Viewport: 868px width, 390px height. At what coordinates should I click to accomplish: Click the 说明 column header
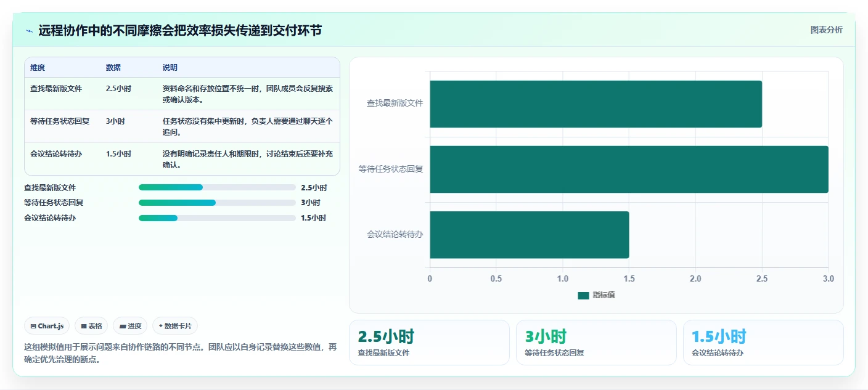(170, 68)
